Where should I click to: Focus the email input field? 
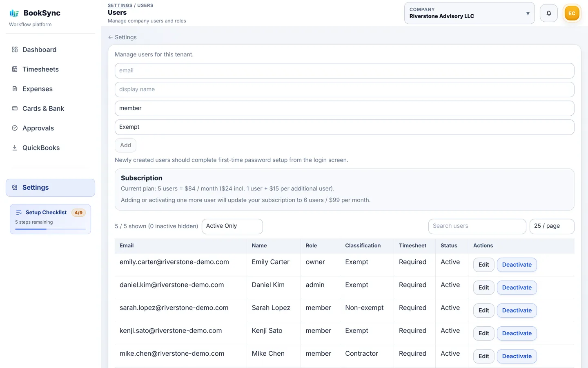point(344,71)
